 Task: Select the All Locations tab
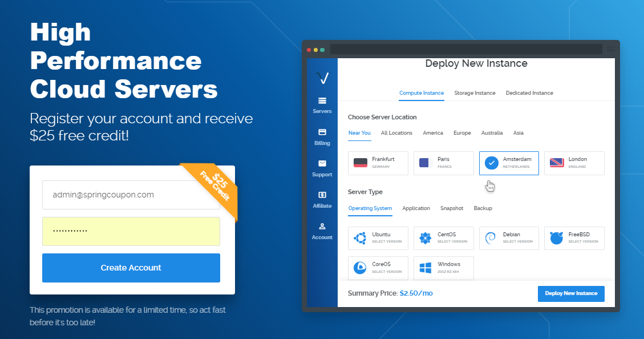(x=396, y=133)
